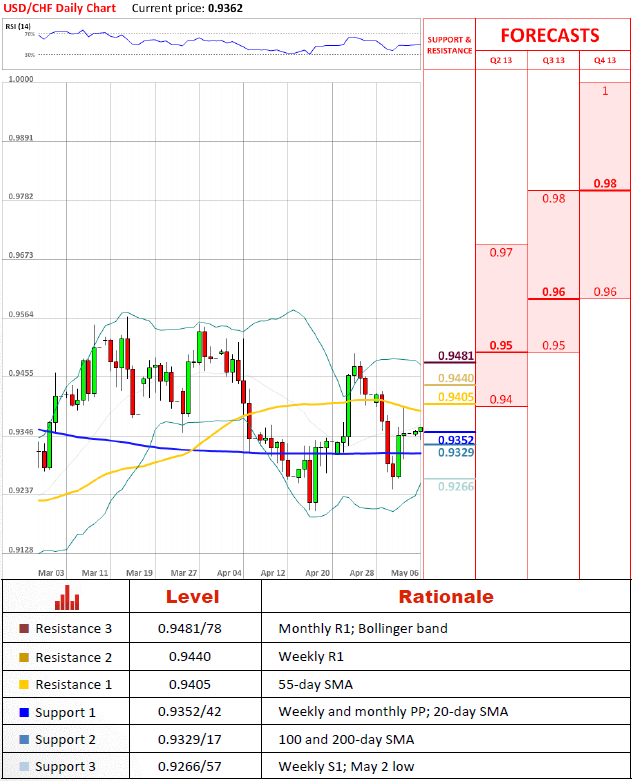
Task: Click the level cell 0.9405 in table
Action: click(x=190, y=684)
